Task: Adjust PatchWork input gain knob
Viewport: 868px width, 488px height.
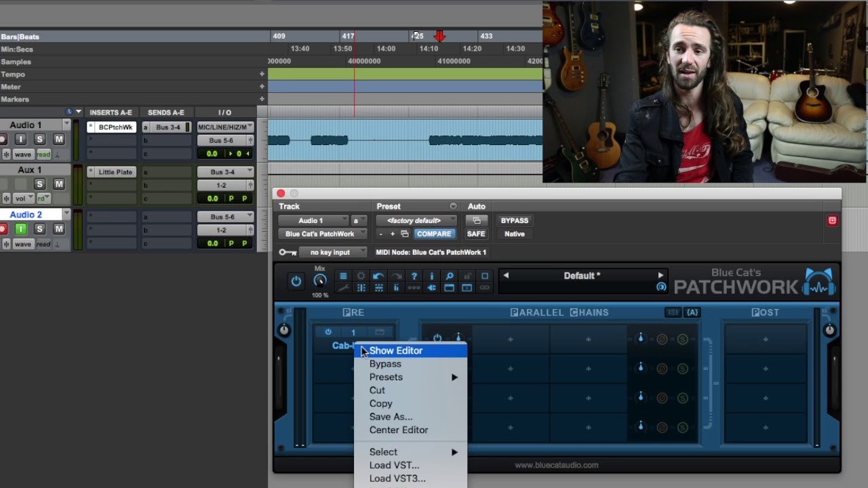Action: point(284,330)
